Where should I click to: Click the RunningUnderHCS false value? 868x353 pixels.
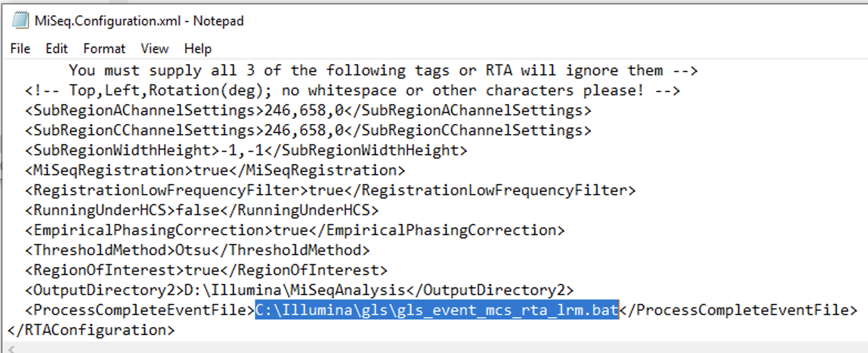[197, 210]
